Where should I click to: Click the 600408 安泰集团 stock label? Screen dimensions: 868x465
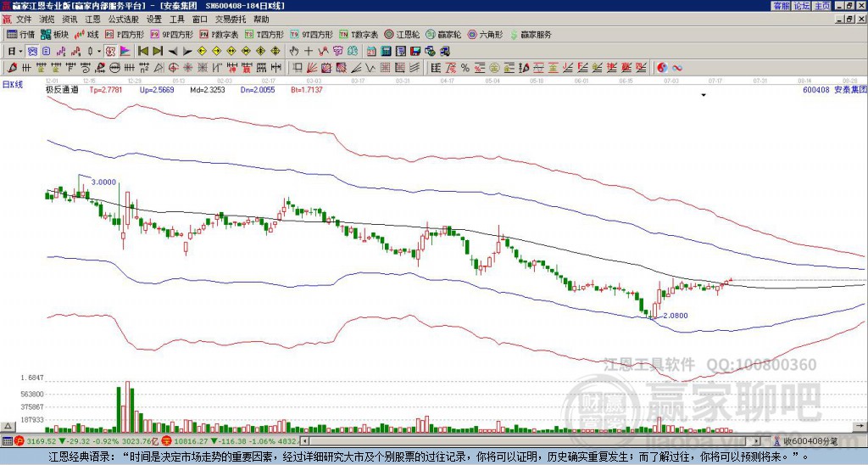click(x=834, y=89)
